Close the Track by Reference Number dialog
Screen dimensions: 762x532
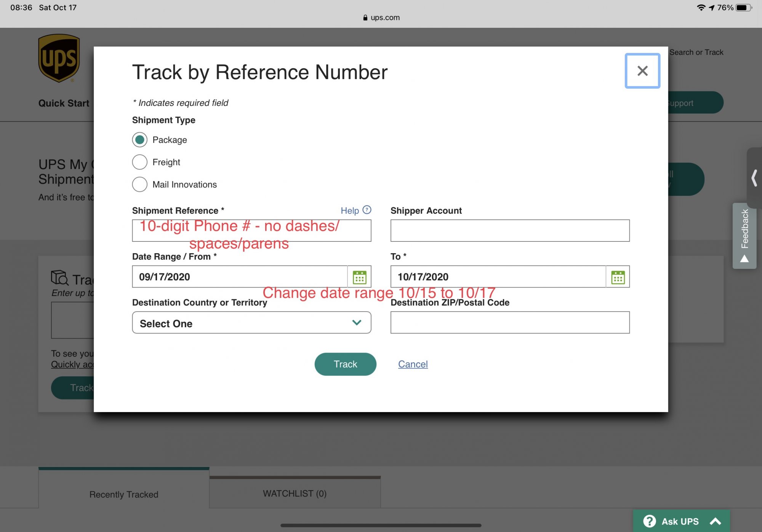(x=642, y=71)
